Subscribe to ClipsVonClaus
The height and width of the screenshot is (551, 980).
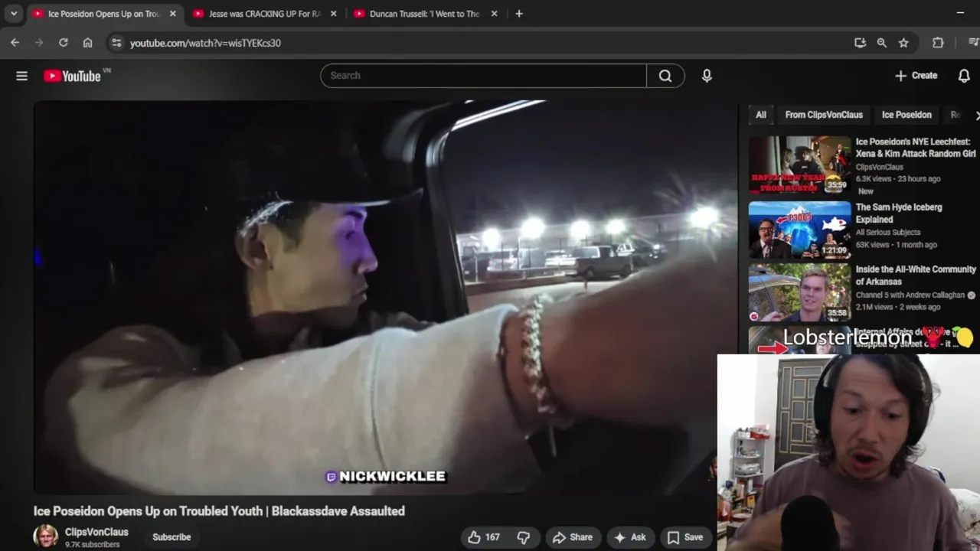[171, 537]
